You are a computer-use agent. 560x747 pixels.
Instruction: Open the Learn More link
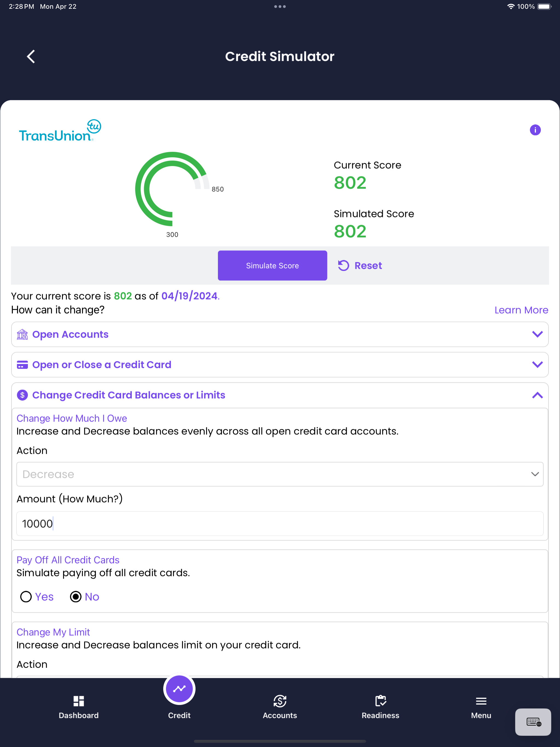[x=521, y=310]
